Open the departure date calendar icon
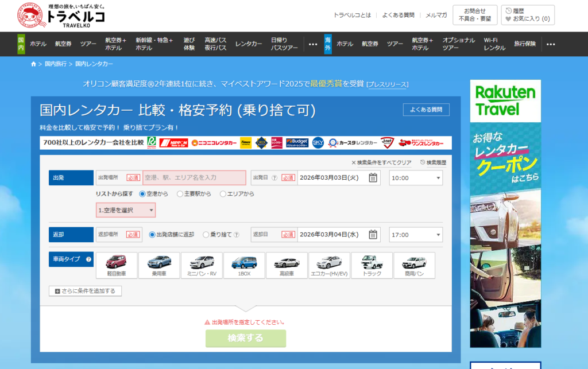This screenshot has width=588, height=369. click(x=373, y=178)
